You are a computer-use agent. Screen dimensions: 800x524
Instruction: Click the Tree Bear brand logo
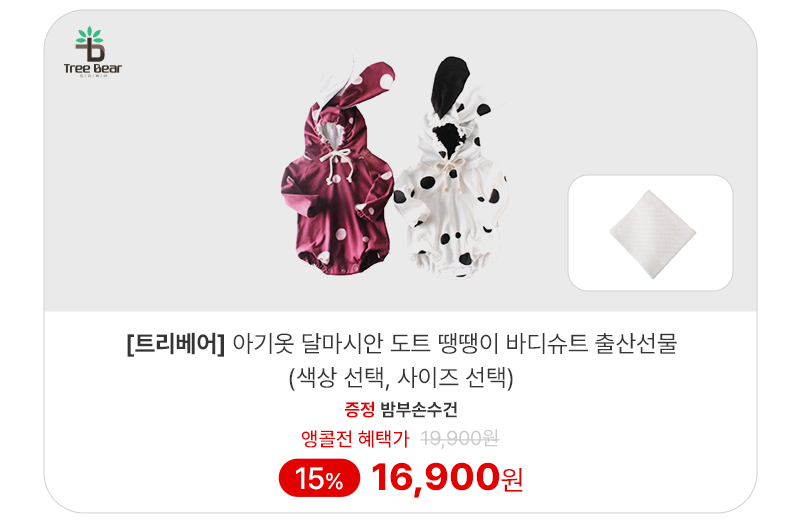[92, 52]
